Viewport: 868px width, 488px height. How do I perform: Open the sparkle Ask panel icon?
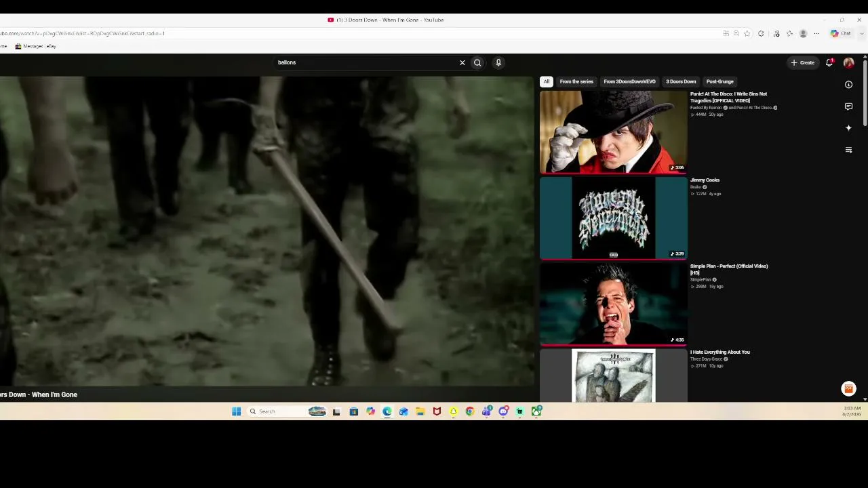pyautogui.click(x=848, y=128)
